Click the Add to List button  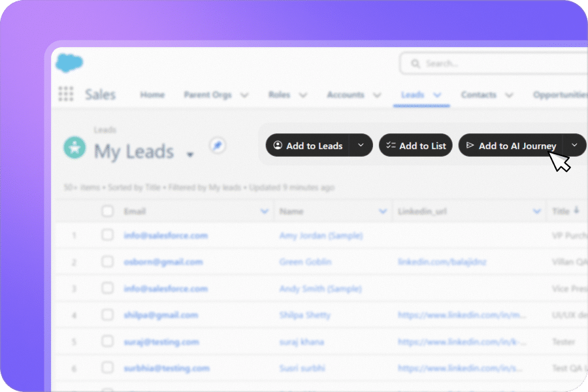pos(416,146)
